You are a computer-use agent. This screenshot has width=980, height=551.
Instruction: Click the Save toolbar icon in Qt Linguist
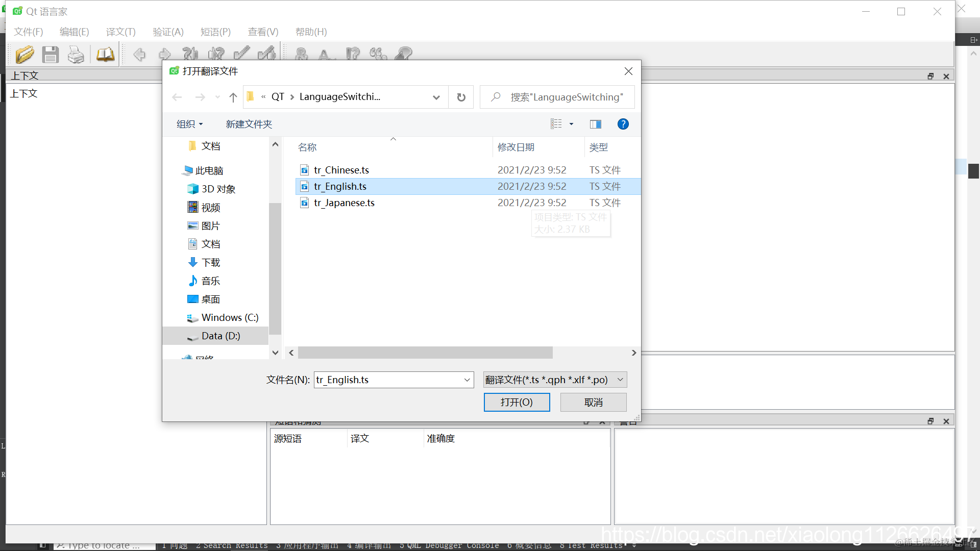click(x=50, y=54)
